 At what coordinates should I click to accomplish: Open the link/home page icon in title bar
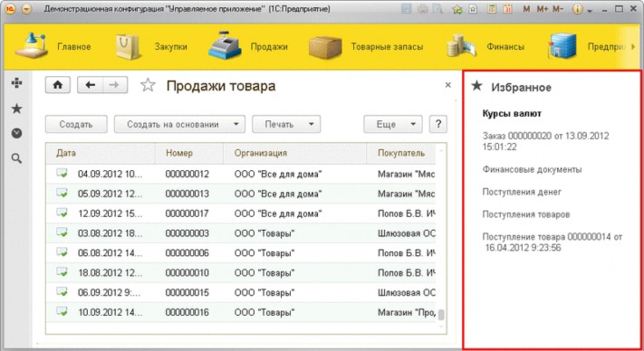473,9
